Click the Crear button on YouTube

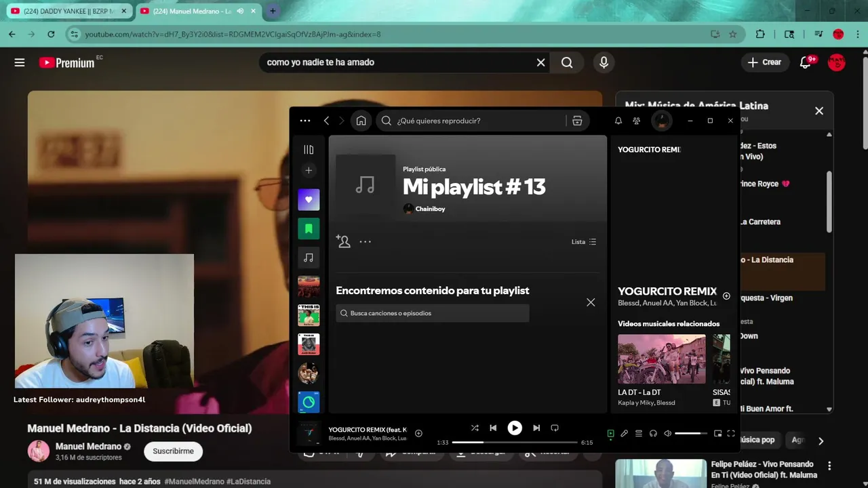click(x=765, y=62)
